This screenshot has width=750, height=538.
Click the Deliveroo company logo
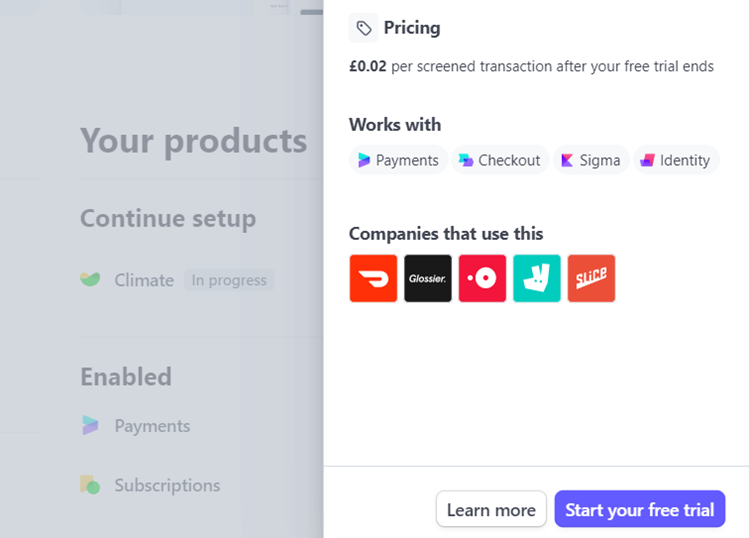pos(537,278)
